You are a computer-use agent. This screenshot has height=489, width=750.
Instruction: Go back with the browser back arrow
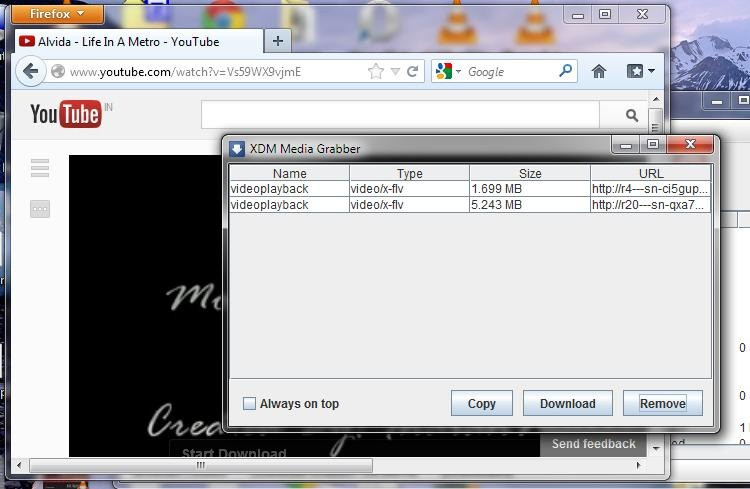[31, 72]
